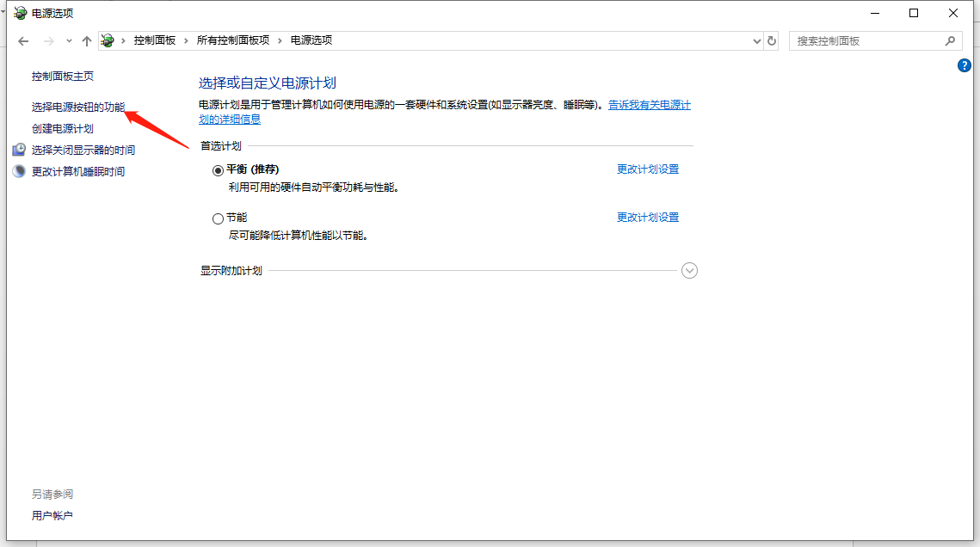Image resolution: width=980 pixels, height=547 pixels.
Task: Open help with the blue question mark icon
Action: (x=965, y=65)
